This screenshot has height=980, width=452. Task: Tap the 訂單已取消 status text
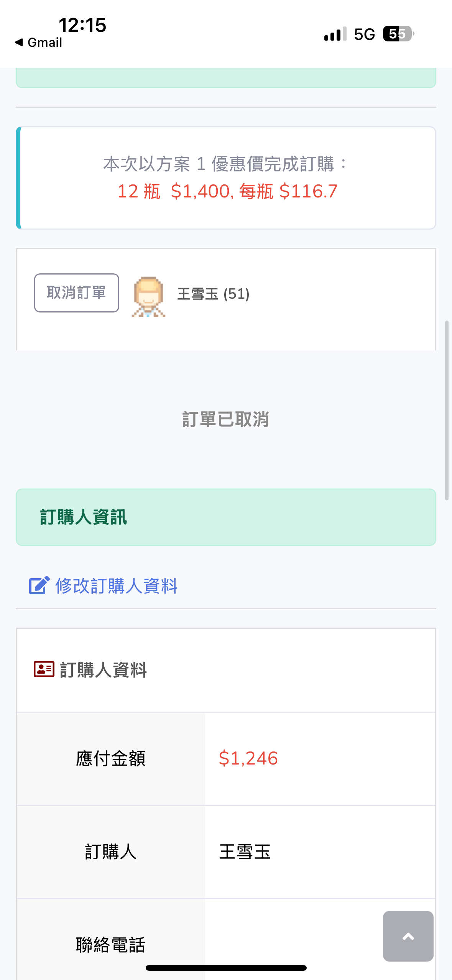point(226,419)
